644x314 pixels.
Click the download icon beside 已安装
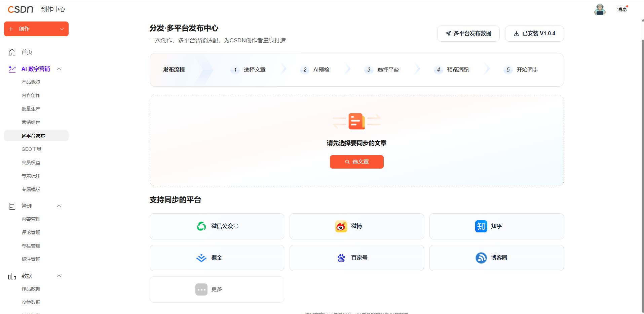click(x=517, y=34)
